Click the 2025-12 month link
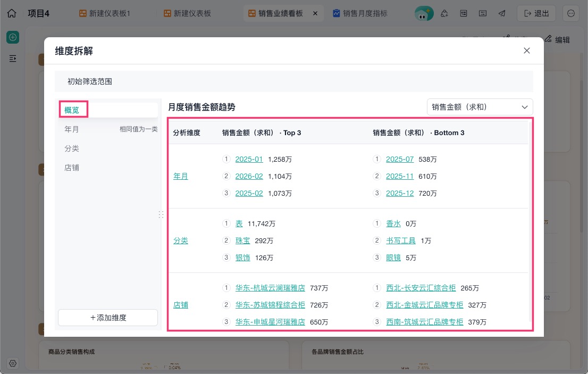The image size is (588, 374). 400,193
